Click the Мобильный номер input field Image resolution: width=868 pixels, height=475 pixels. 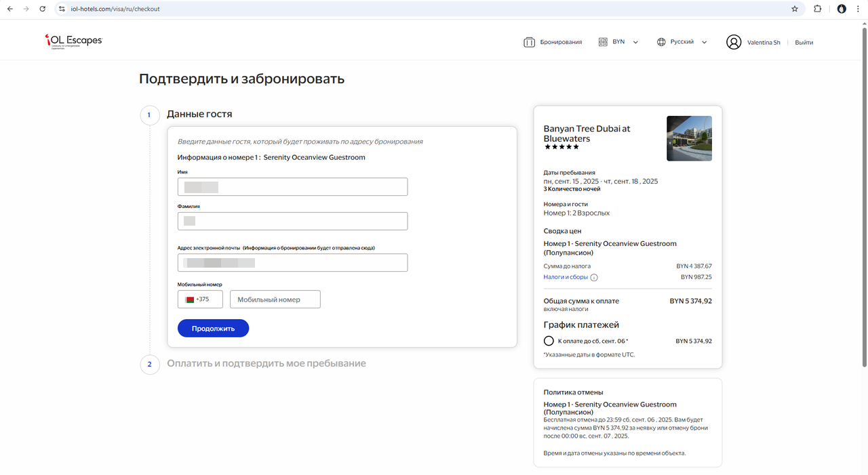275,300
